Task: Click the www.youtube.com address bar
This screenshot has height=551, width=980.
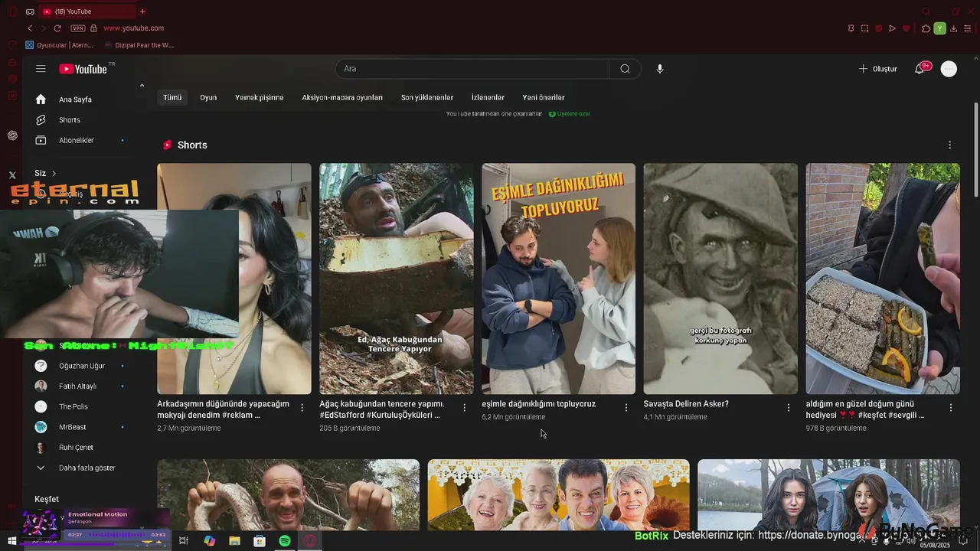Action: pos(134,28)
